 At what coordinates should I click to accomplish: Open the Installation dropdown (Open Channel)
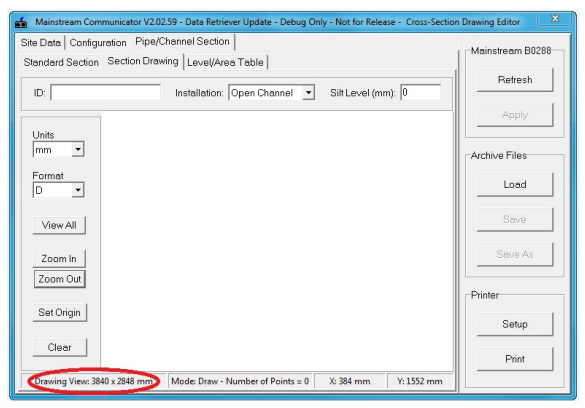point(272,92)
